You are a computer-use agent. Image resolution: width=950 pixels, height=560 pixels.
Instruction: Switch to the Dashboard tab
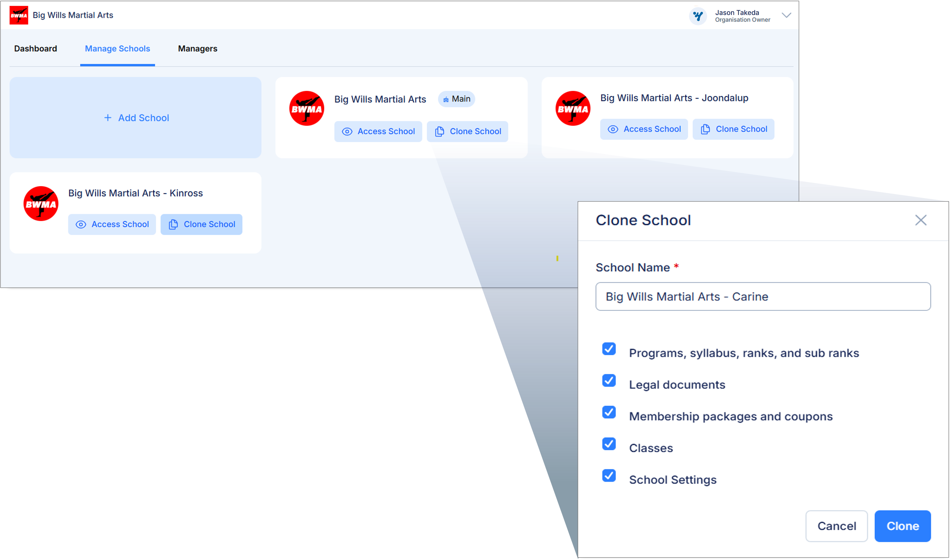36,49
